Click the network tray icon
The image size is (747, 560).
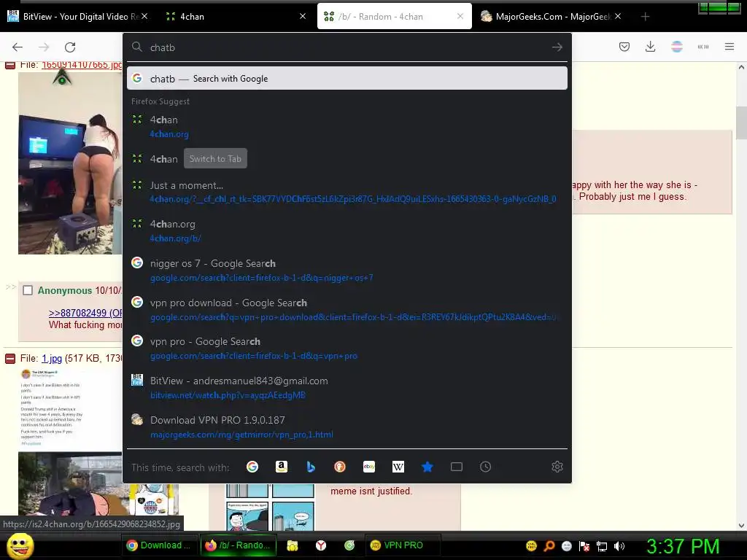point(602,546)
